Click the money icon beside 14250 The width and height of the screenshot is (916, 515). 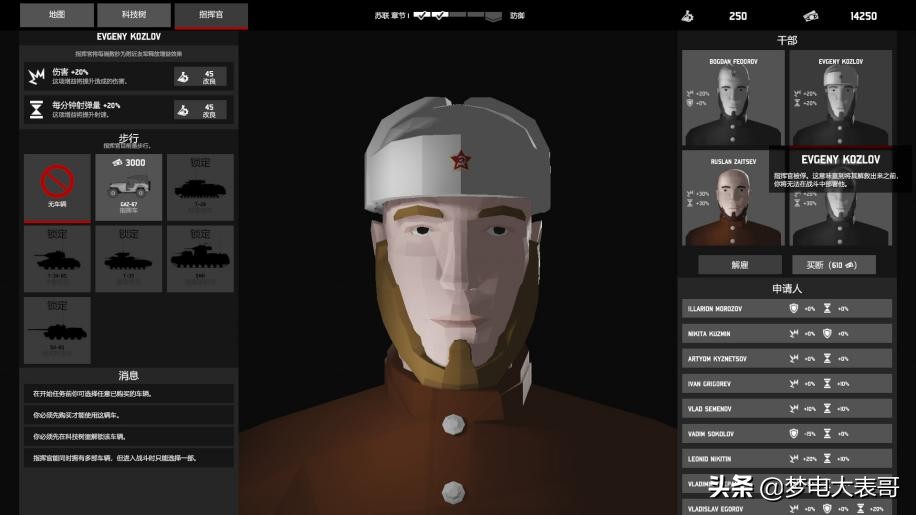[x=810, y=16]
